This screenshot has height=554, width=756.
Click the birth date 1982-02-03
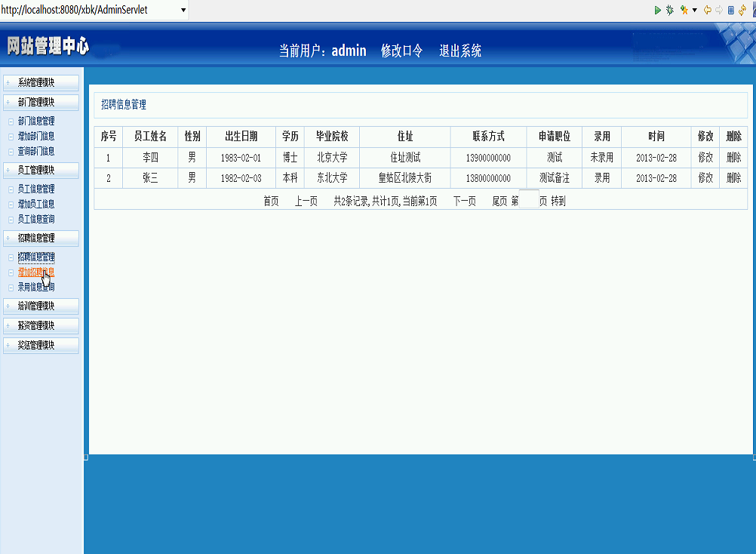click(241, 179)
